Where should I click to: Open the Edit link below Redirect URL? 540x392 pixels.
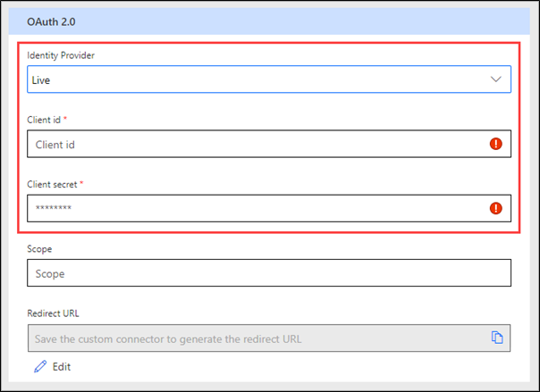point(62,367)
